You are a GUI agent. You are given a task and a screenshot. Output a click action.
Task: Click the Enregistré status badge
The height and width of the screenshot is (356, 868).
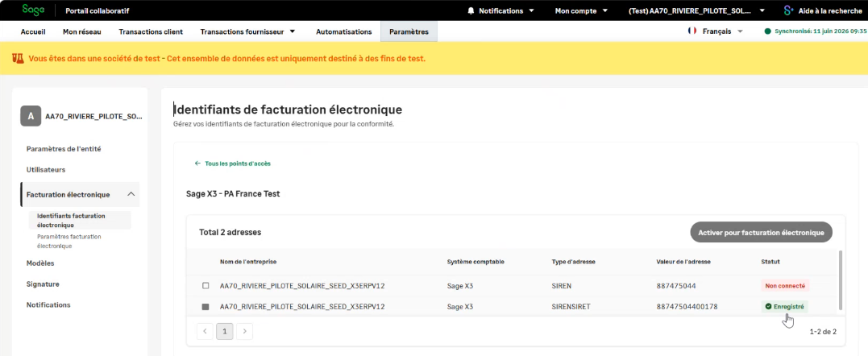coord(785,306)
